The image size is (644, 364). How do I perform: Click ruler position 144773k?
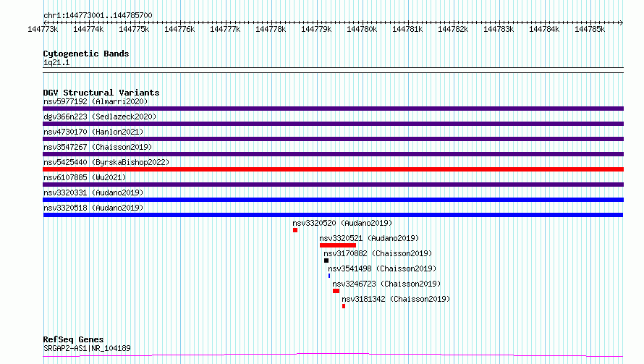point(43,29)
